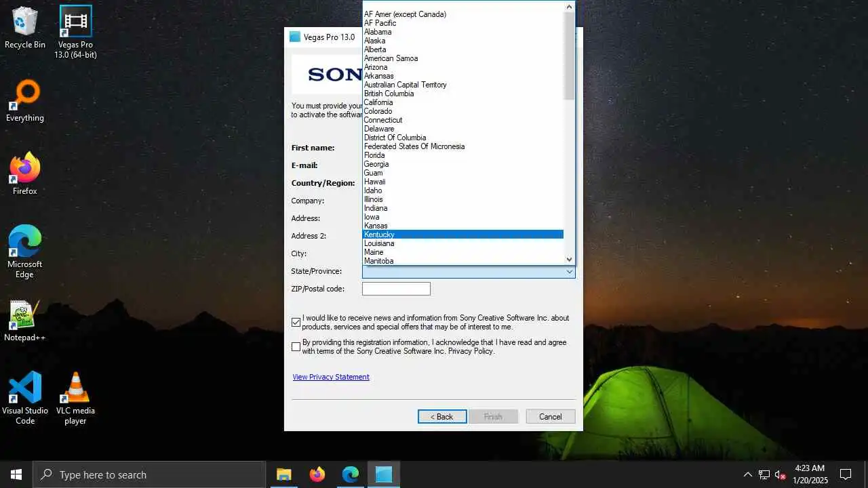
Task: Open the Recycle Bin desktop icon
Action: (x=25, y=28)
